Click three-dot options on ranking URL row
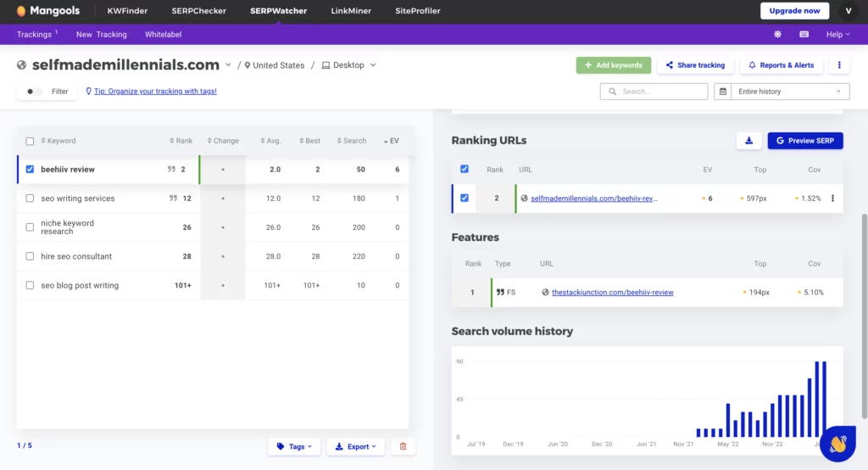The width and height of the screenshot is (868, 470). coord(832,199)
